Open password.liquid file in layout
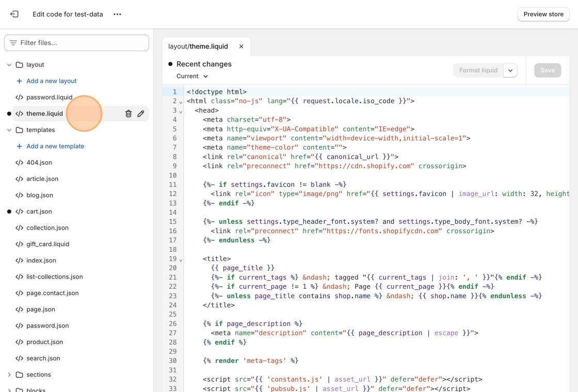 point(50,97)
